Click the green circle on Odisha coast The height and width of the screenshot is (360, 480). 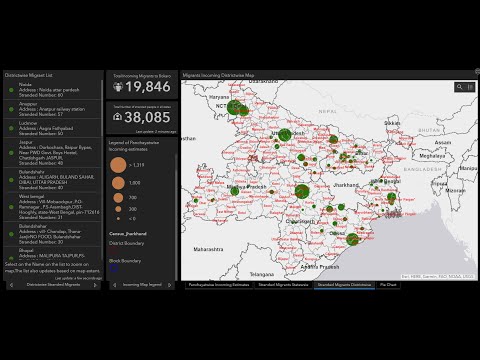tap(352, 239)
